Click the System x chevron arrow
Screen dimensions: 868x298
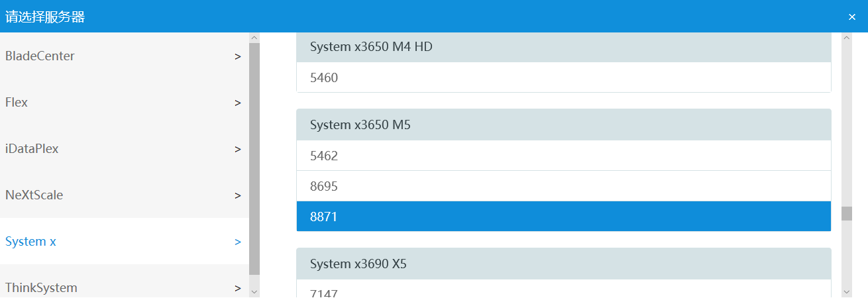tap(238, 242)
